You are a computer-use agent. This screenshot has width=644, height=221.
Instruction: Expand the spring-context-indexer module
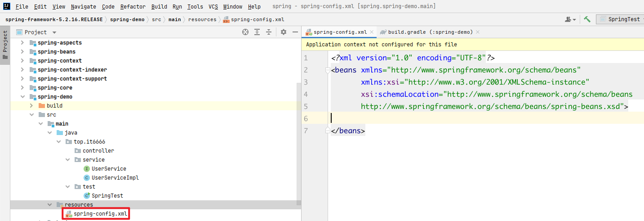pos(23,70)
